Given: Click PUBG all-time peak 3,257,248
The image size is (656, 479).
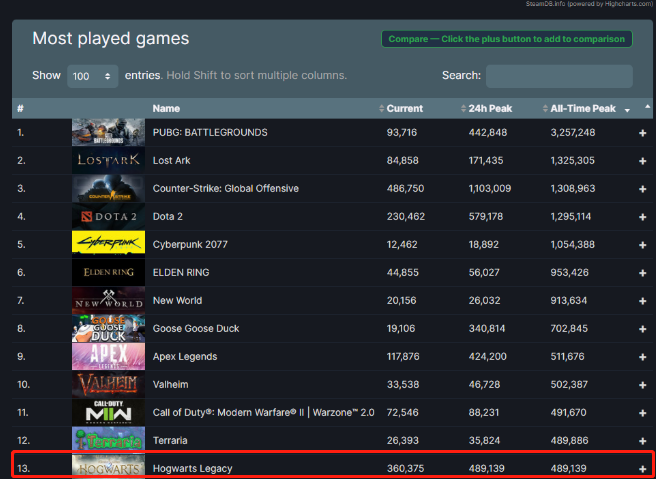Looking at the screenshot, I should pos(572,133).
